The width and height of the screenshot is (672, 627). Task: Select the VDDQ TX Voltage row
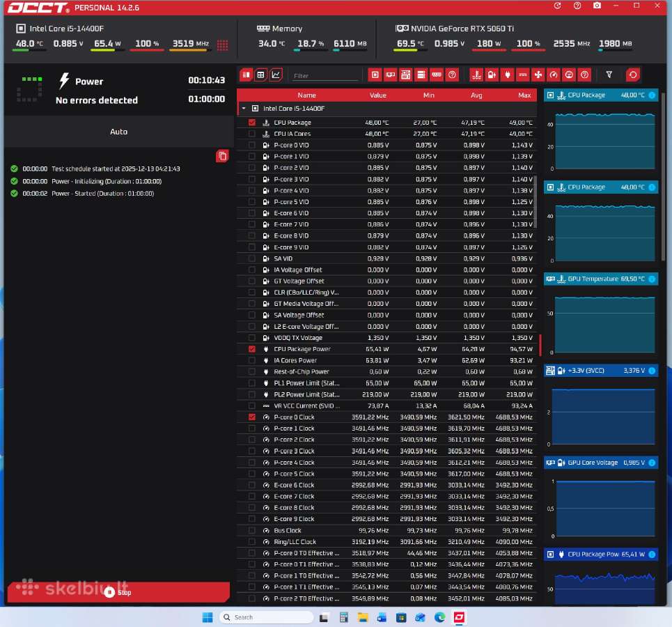(x=386, y=338)
